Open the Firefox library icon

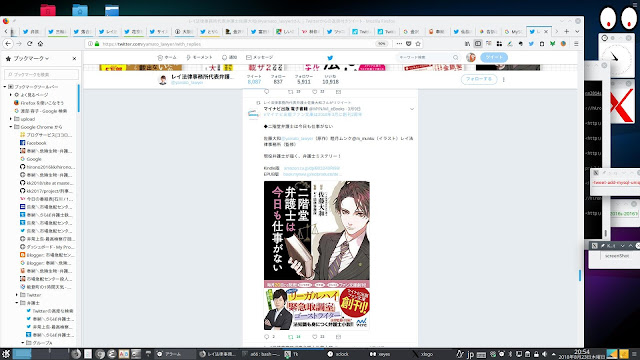click(x=467, y=44)
